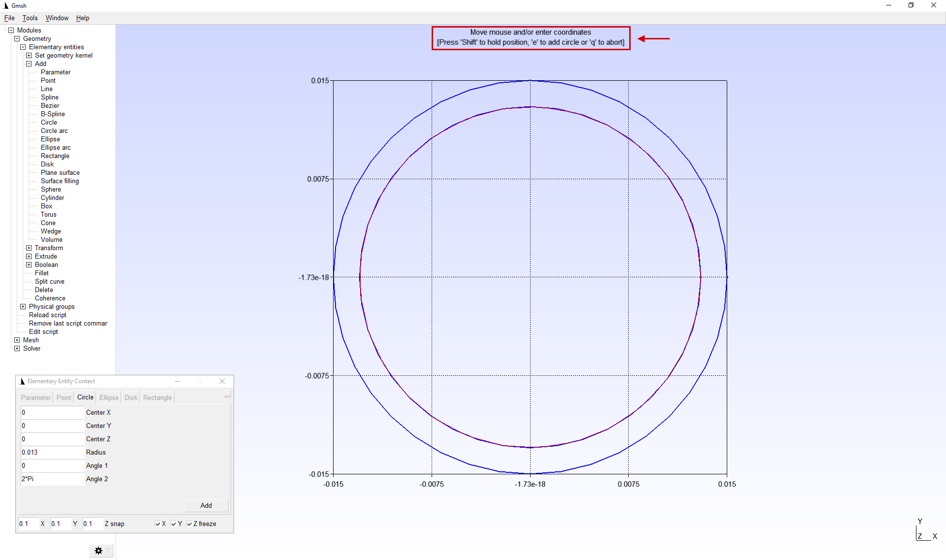Screen dimensions: 946x560
Task: Close the Elementary Entity Context window
Action: point(222,381)
